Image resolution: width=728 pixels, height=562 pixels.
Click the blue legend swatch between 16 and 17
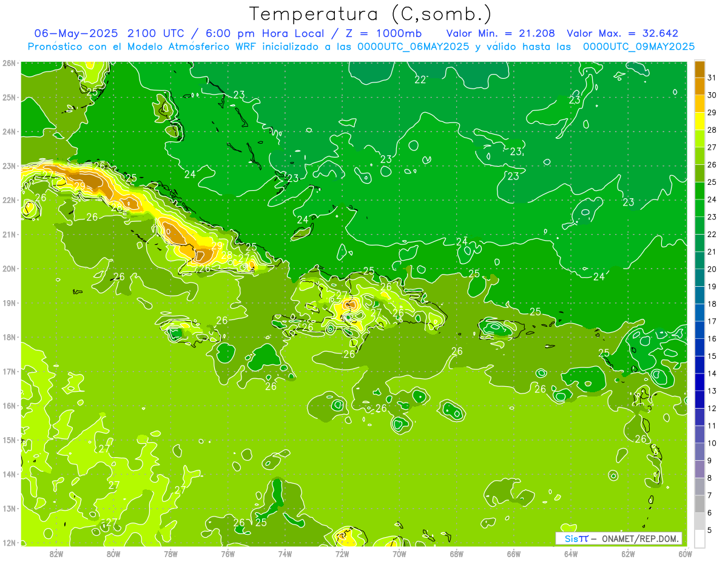coord(699,330)
